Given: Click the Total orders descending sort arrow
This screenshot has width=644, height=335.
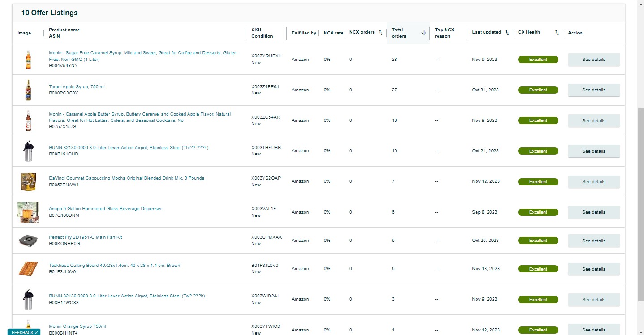Looking at the screenshot, I should 424,33.
